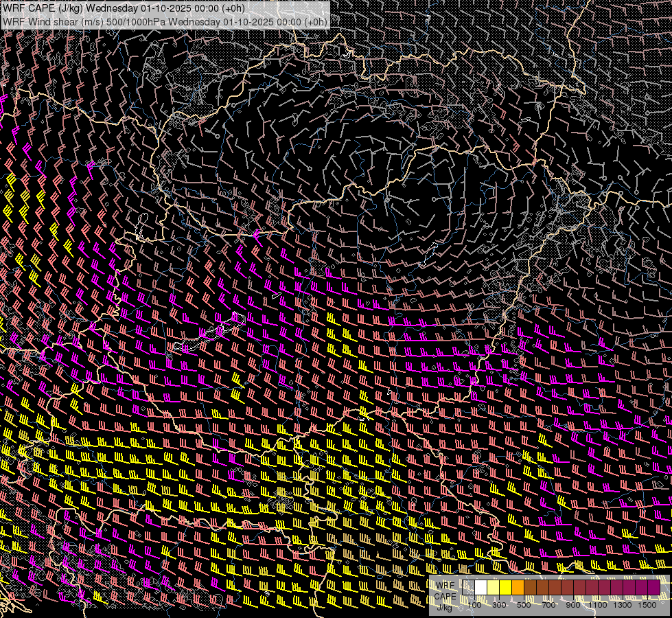Click the rightmost purple legend swatch

pos(654,588)
